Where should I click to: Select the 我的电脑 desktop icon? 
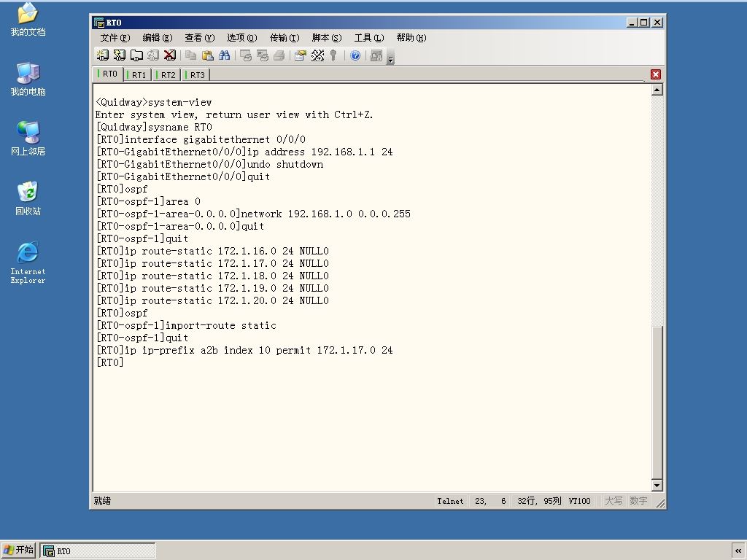click(x=28, y=79)
